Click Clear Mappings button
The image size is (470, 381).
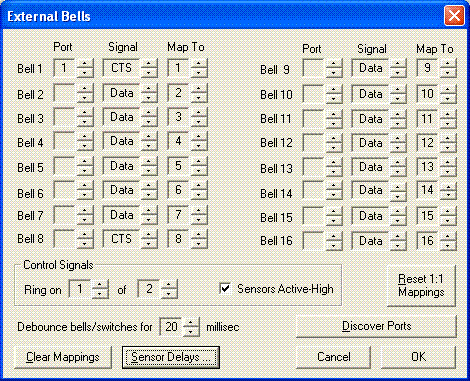63,357
